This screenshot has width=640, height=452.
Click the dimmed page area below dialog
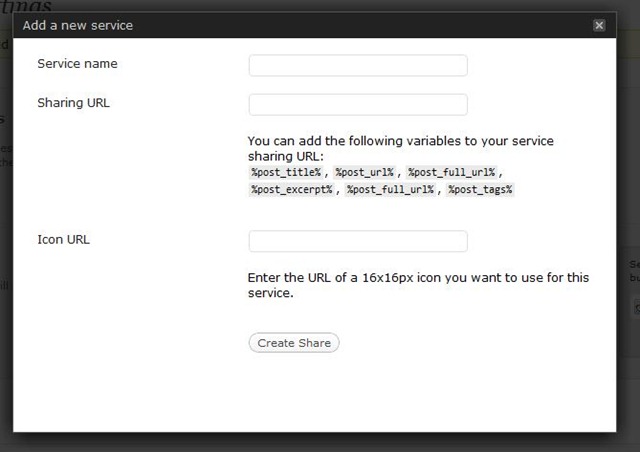[320, 442]
